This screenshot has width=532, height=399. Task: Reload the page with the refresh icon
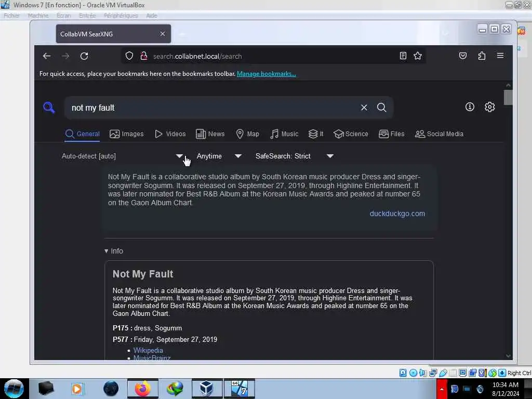point(84,56)
